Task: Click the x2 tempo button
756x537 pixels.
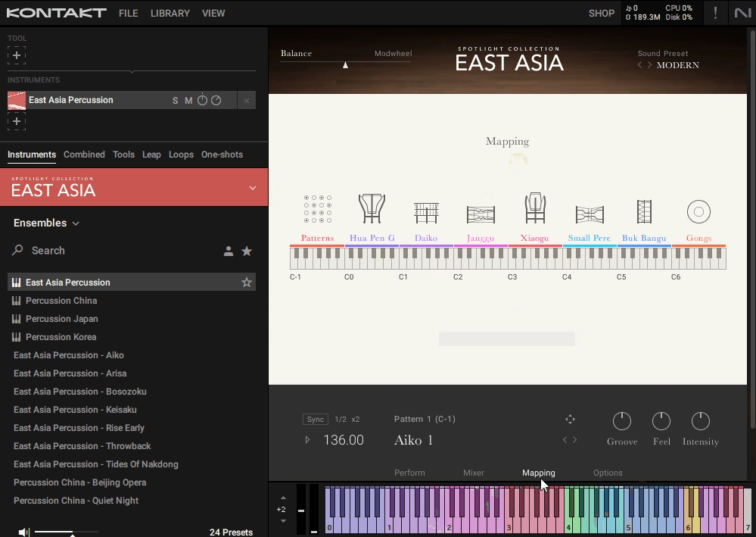Action: pos(347,418)
